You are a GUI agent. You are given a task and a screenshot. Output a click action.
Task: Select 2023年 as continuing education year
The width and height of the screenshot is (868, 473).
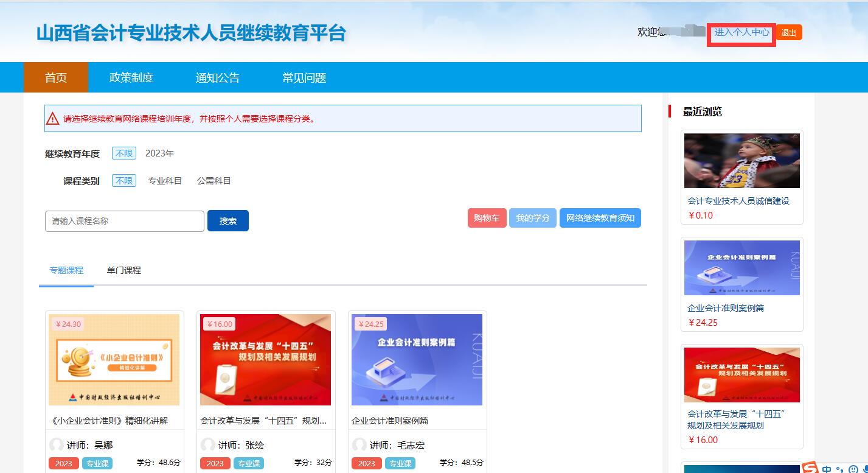(x=159, y=153)
